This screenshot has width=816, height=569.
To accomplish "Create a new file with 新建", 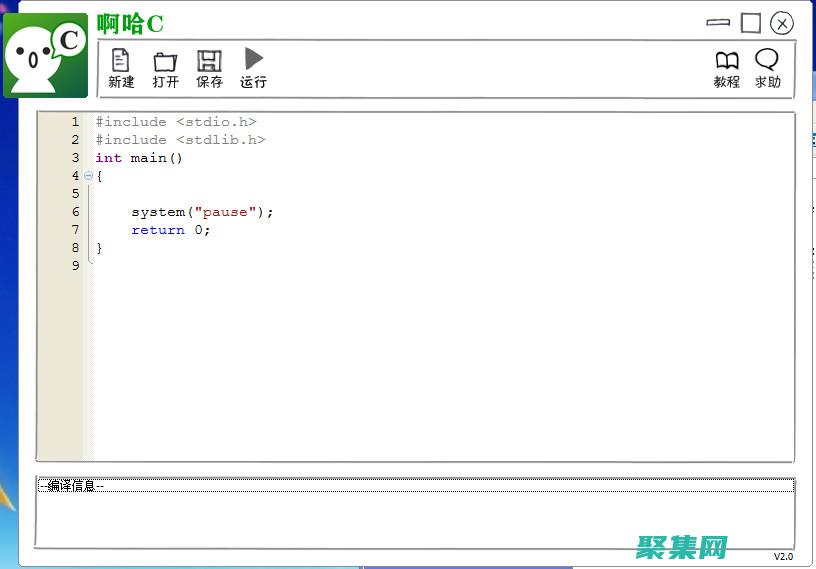I will coord(121,68).
